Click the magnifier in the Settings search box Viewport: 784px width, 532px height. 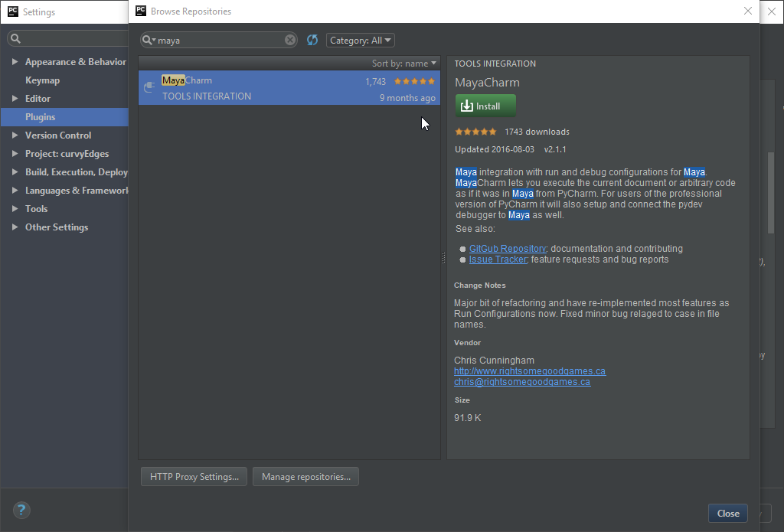16,37
